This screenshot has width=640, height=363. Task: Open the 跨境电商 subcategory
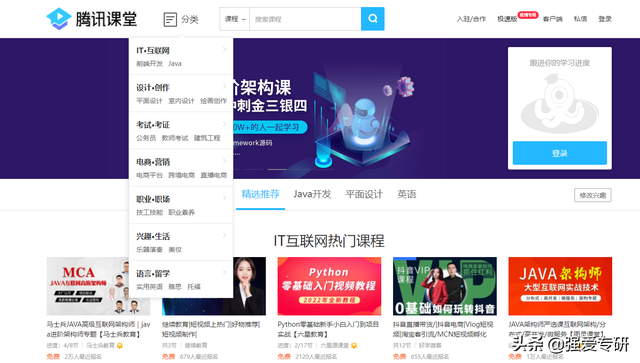tap(181, 175)
